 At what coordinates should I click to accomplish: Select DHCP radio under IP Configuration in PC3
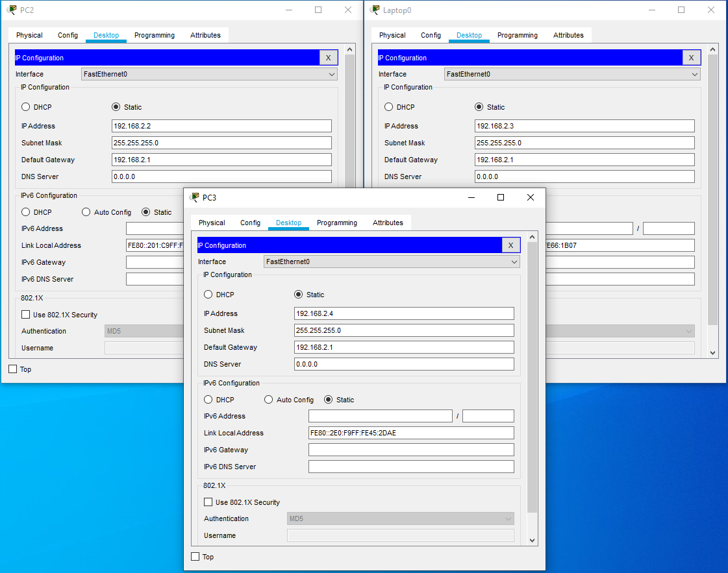click(x=208, y=295)
